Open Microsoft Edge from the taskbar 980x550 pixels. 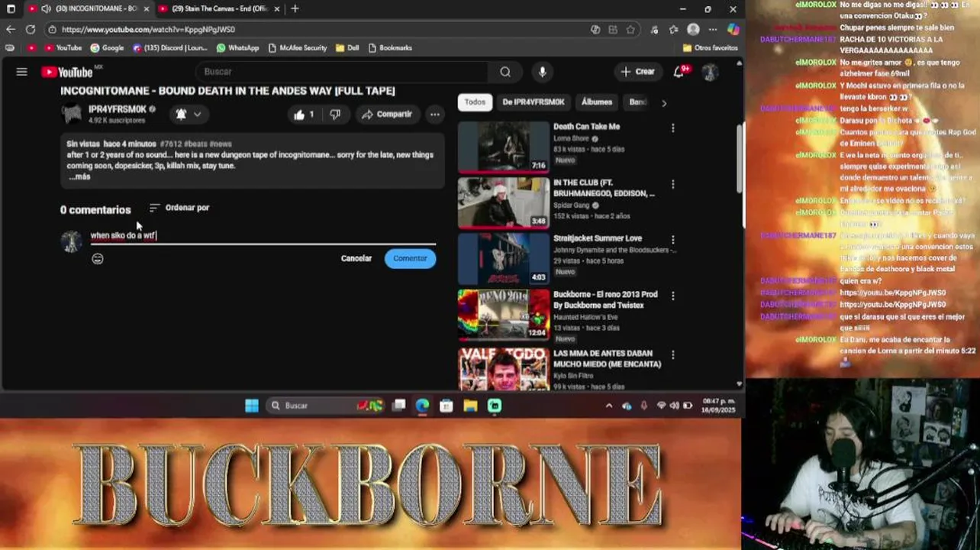tap(422, 406)
